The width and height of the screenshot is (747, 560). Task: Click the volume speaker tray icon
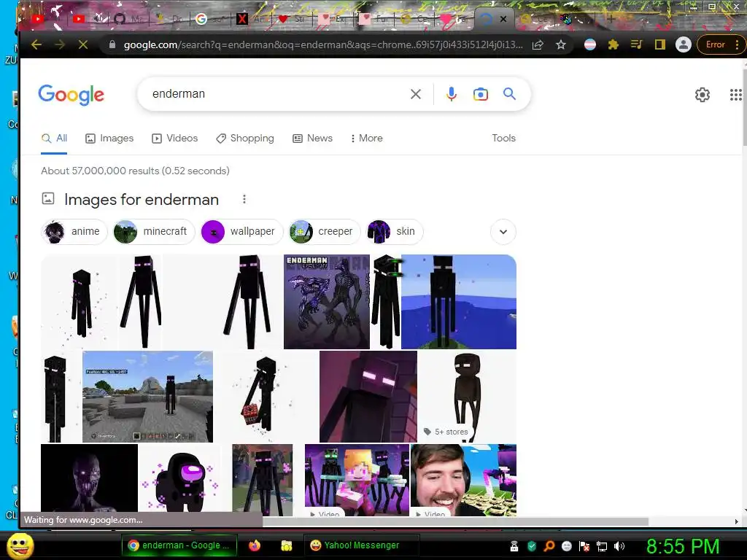click(619, 546)
